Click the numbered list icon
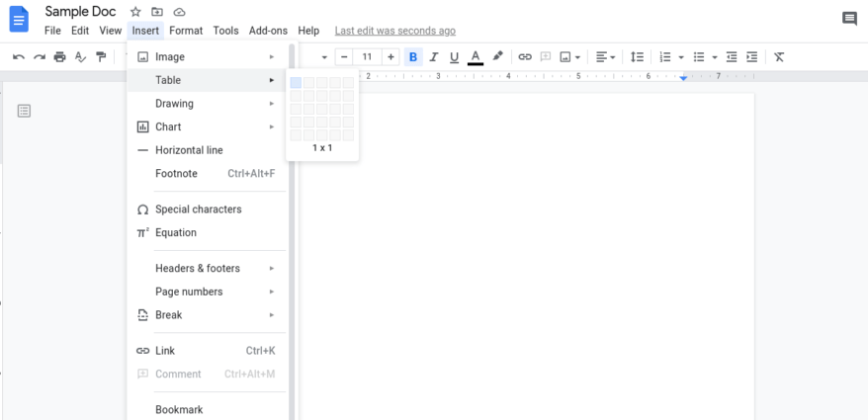The image size is (868, 420). point(666,56)
